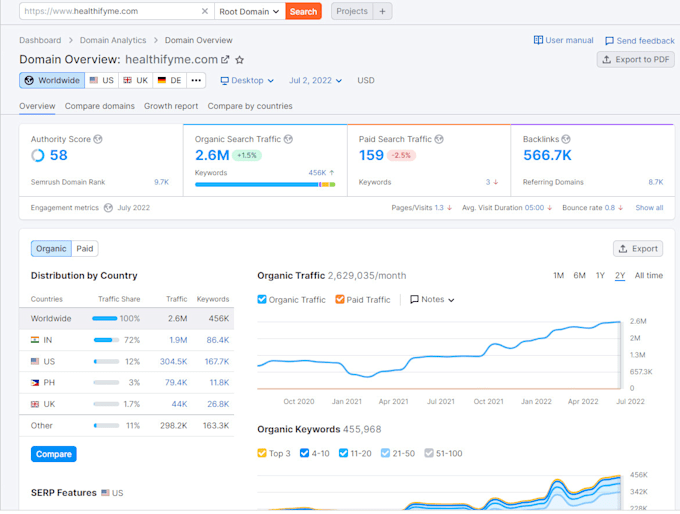Click Organic Search Traffic globe icon
This screenshot has height=514, width=680.
pyautogui.click(x=288, y=139)
